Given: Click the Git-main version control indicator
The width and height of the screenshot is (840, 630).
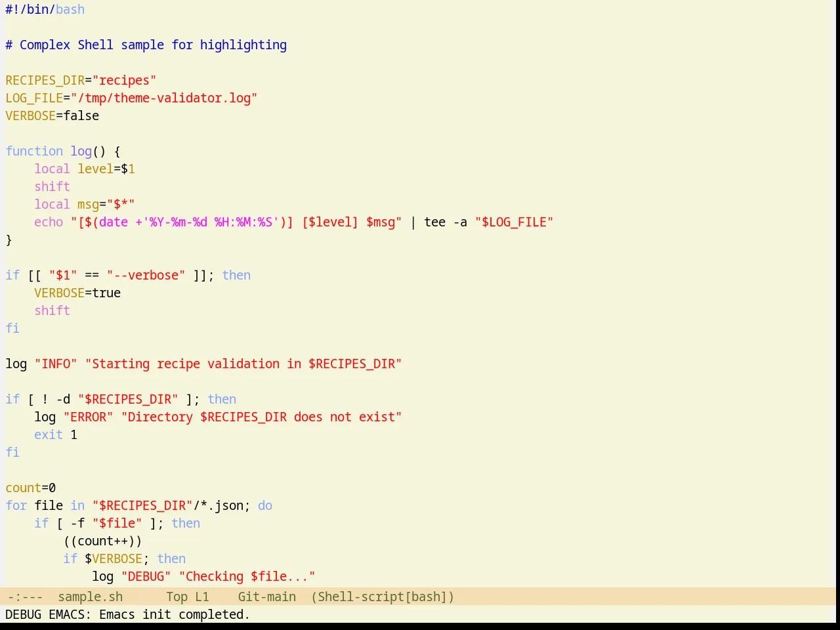Looking at the screenshot, I should point(266,597).
